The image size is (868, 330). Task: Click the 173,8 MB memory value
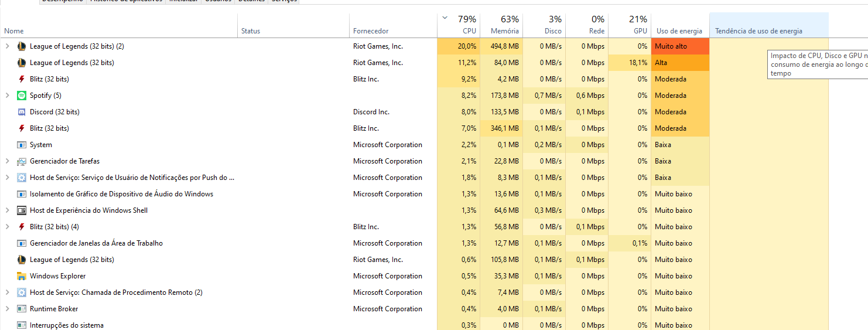coord(504,96)
